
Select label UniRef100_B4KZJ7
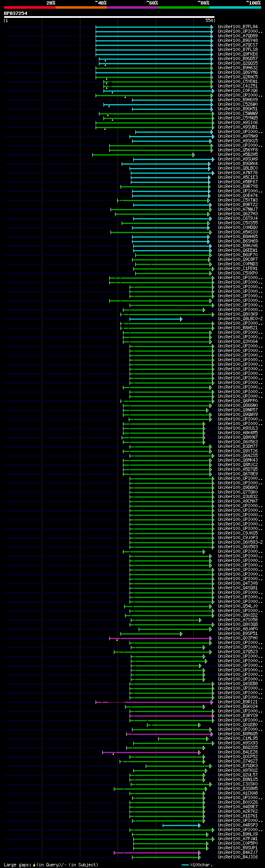pos(238,853)
